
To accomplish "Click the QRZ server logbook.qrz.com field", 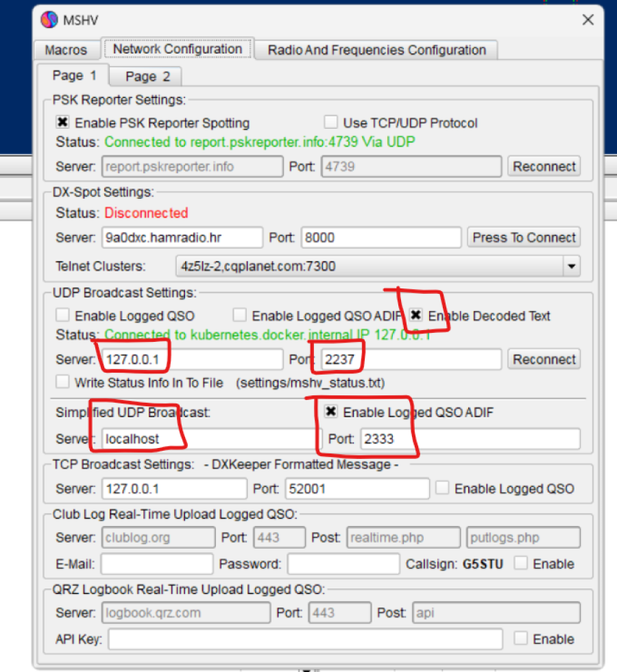I will (x=186, y=613).
